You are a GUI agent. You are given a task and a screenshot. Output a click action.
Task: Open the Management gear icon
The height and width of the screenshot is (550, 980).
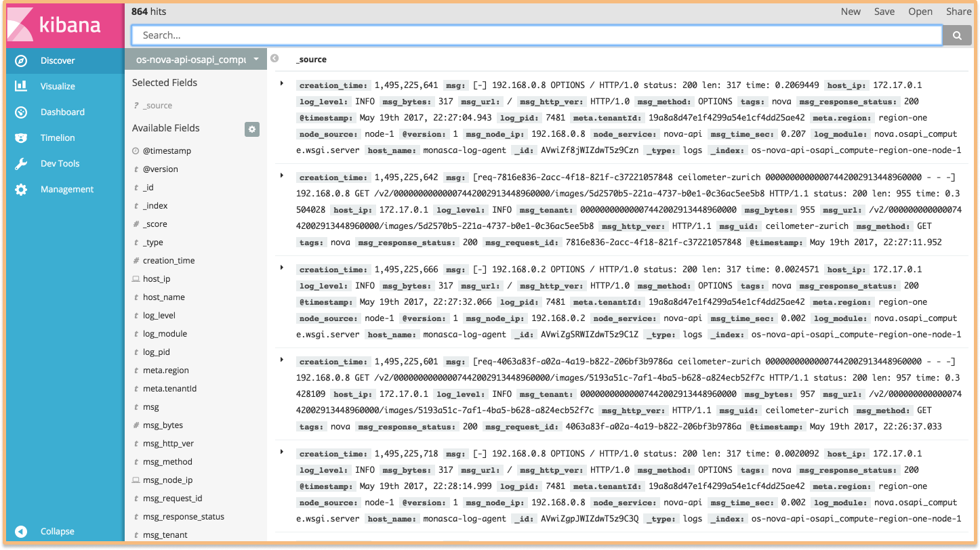coord(21,189)
